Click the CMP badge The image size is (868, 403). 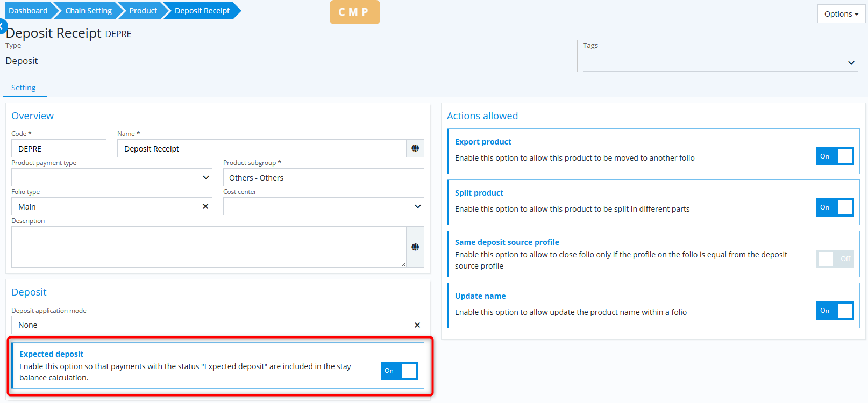click(354, 12)
